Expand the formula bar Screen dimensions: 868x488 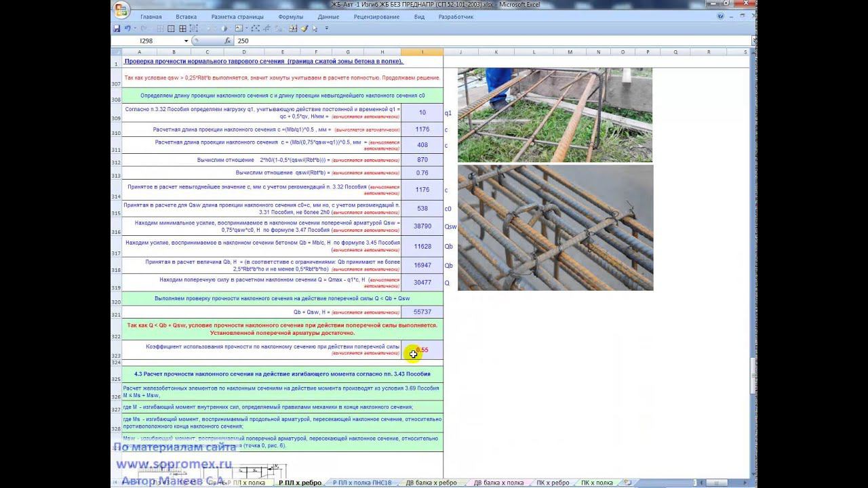[754, 41]
